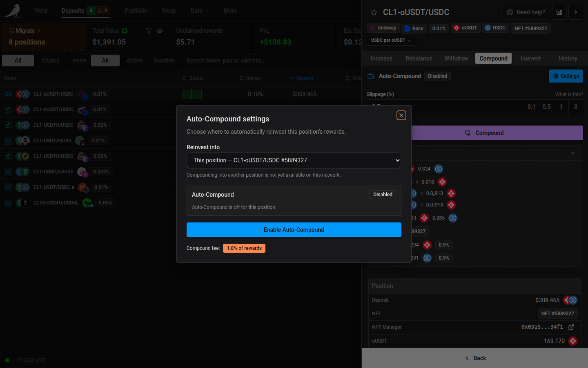The height and width of the screenshot is (368, 588).
Task: Sort positions by the Deposit column
Action: pos(301,78)
